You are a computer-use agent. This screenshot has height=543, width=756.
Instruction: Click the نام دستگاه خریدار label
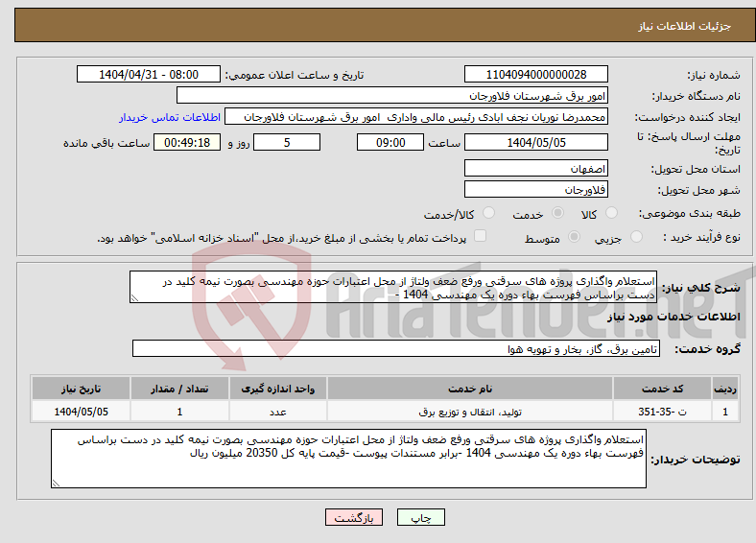697,97
